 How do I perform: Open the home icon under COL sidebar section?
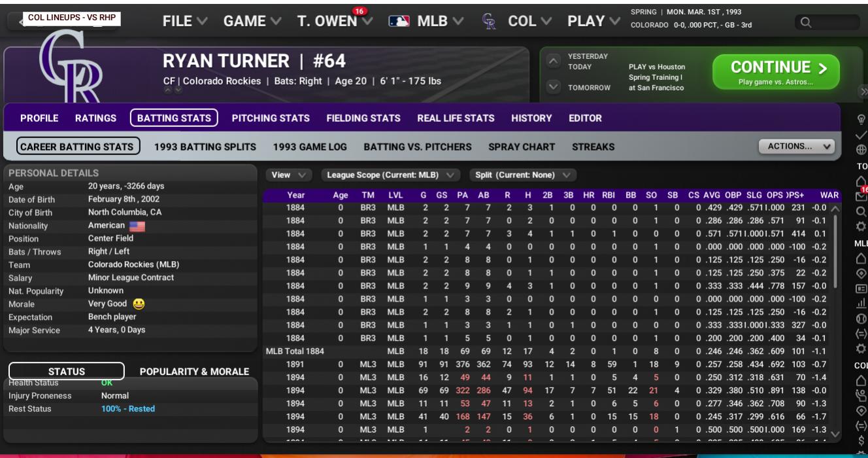point(861,381)
